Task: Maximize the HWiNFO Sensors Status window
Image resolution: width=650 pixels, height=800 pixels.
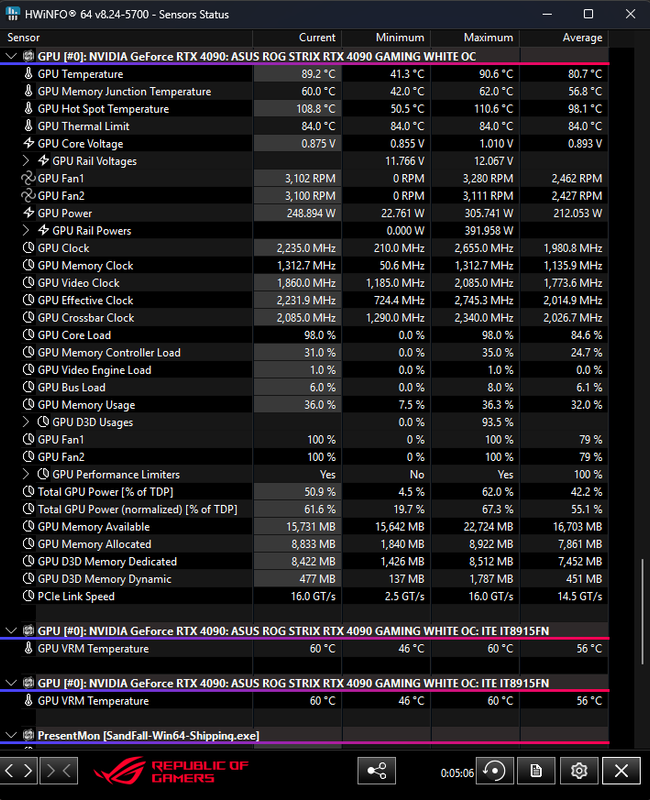Action: pyautogui.click(x=588, y=14)
